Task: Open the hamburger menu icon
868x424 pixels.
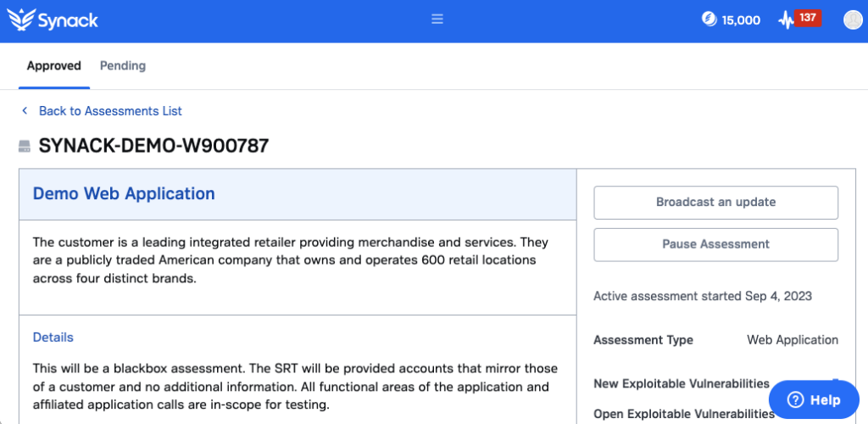Action: (437, 20)
